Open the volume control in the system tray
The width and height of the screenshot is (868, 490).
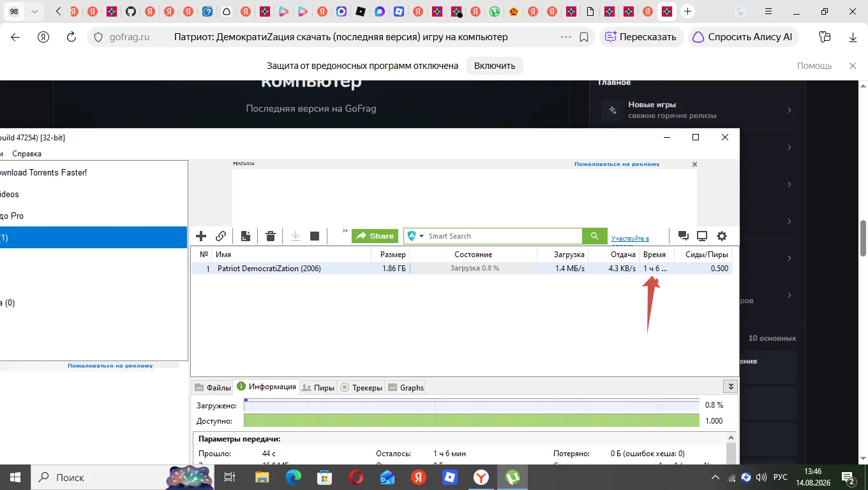click(761, 477)
